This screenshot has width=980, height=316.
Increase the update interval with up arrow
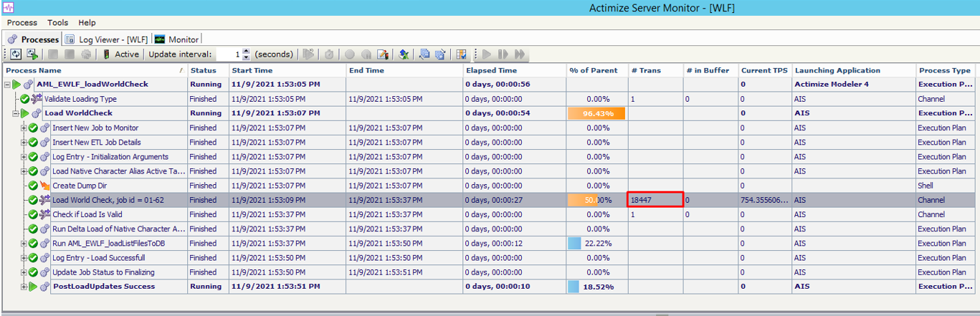pos(247,51)
